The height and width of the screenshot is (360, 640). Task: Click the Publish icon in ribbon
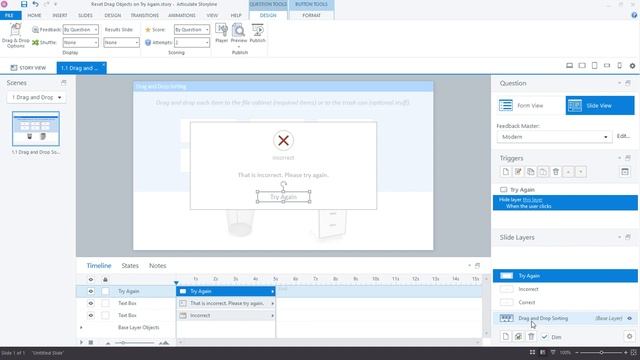[x=258, y=33]
